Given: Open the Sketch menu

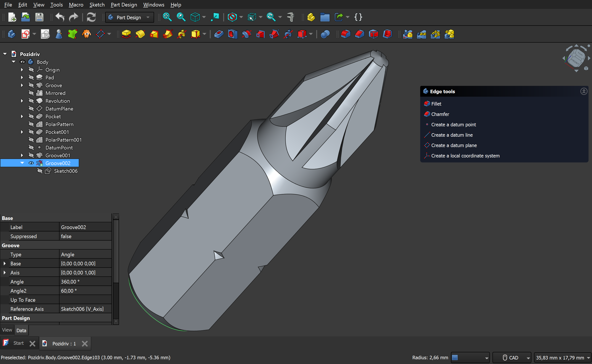Looking at the screenshot, I should (x=97, y=5).
